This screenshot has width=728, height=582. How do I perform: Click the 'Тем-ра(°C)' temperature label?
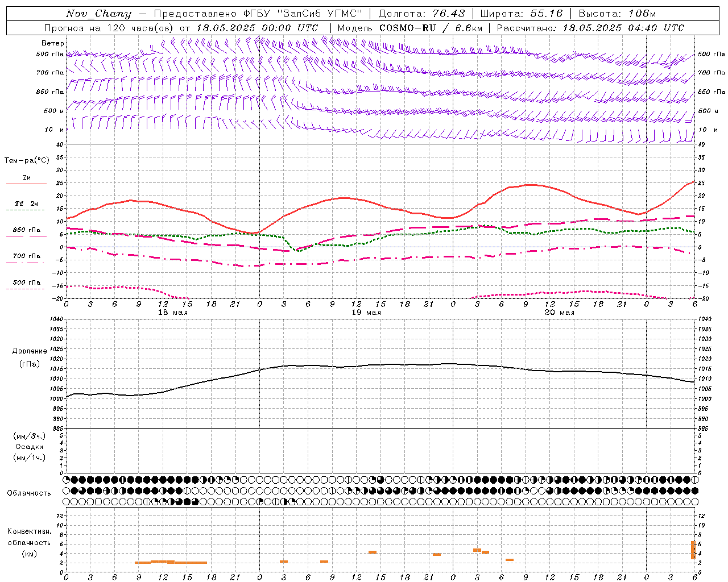27,161
